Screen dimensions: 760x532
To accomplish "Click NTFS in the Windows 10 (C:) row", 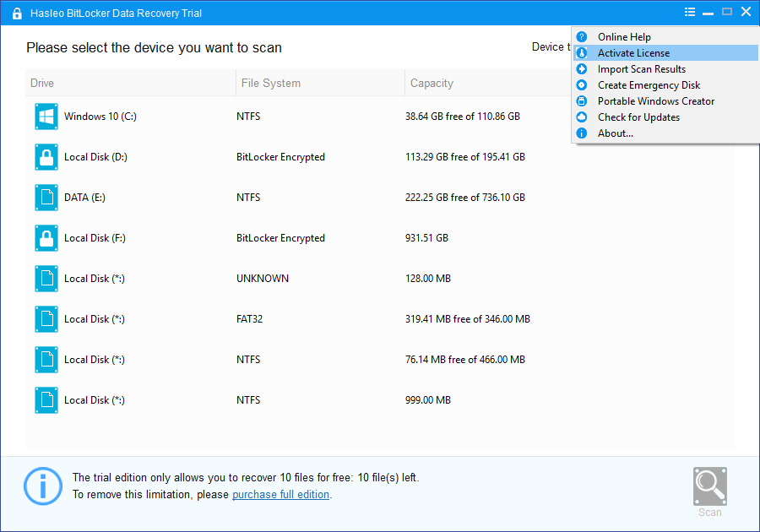I will click(x=248, y=117).
